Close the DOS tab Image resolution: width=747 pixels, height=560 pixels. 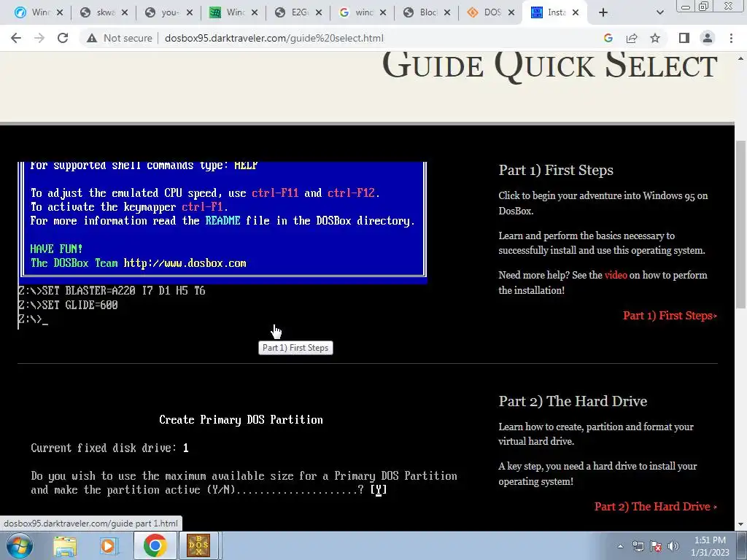click(x=511, y=13)
